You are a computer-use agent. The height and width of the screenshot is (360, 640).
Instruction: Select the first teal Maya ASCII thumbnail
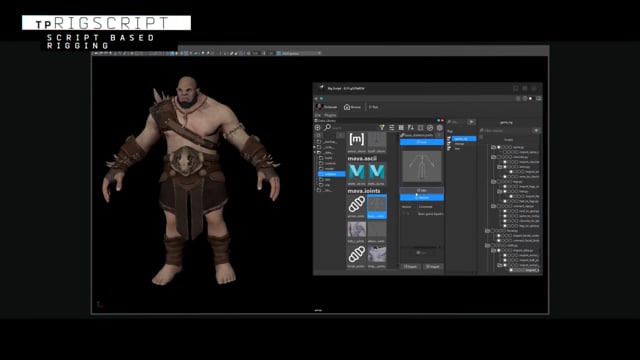(x=356, y=172)
